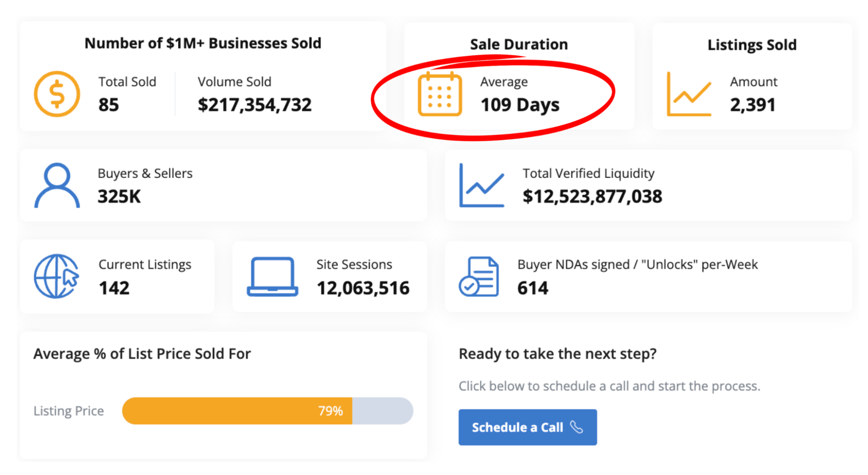Click the 'Average' label under Sale Duration
868x475 pixels.
(504, 82)
